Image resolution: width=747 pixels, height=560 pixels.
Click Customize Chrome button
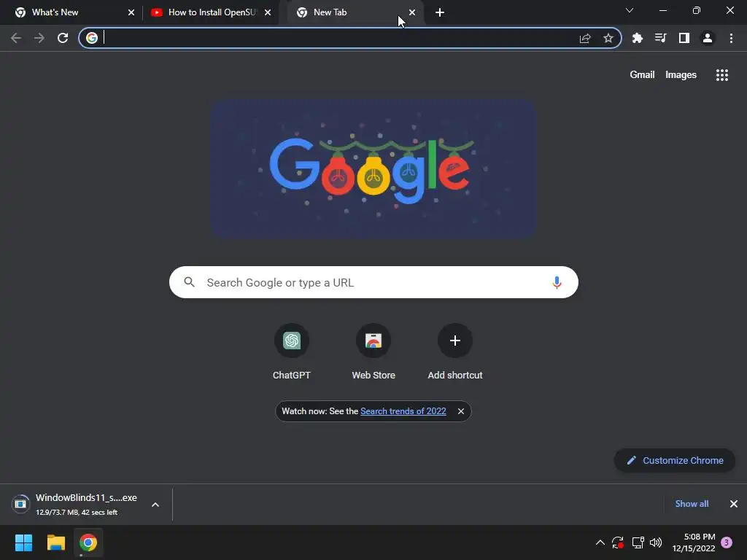[675, 461]
